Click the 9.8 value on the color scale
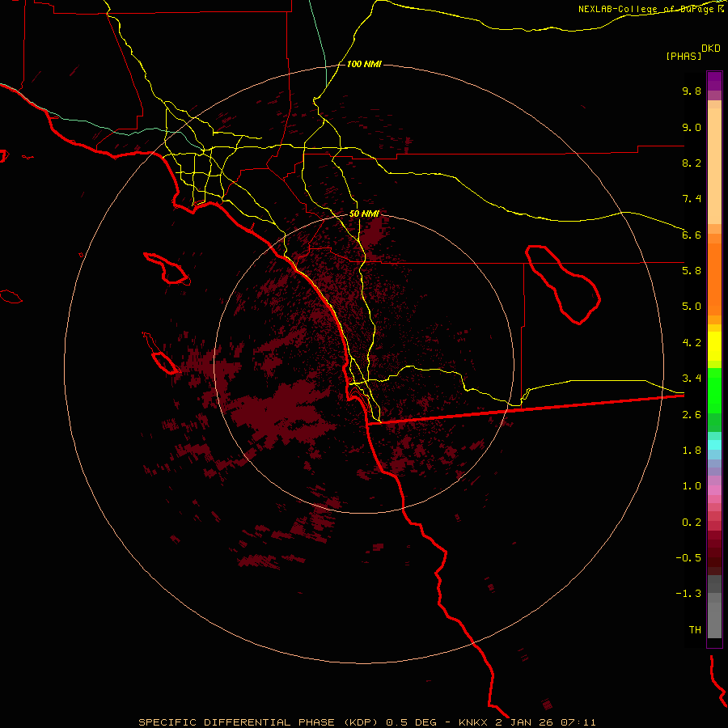The width and height of the screenshot is (728, 728). coord(692,91)
